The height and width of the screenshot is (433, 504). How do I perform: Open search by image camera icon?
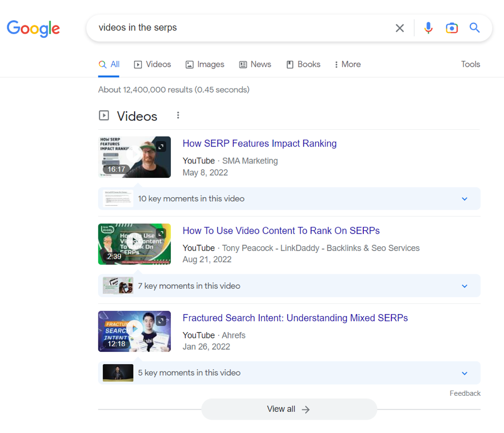coord(452,28)
